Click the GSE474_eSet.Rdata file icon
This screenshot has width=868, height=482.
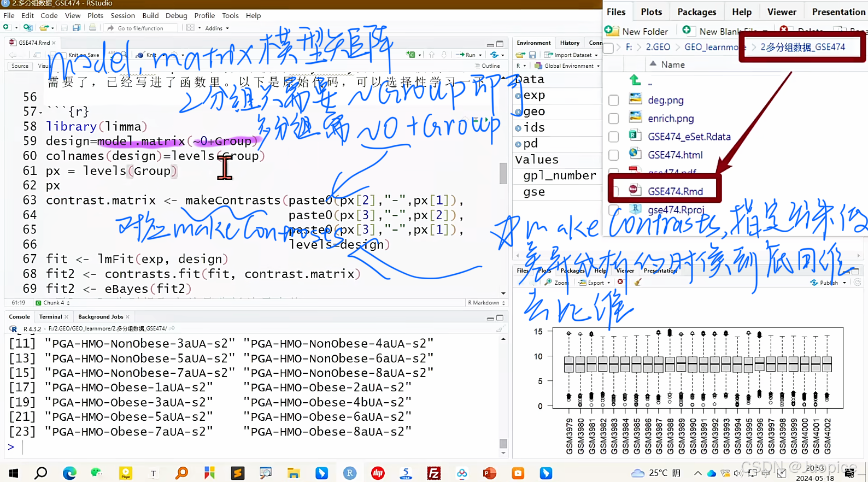pyautogui.click(x=634, y=135)
